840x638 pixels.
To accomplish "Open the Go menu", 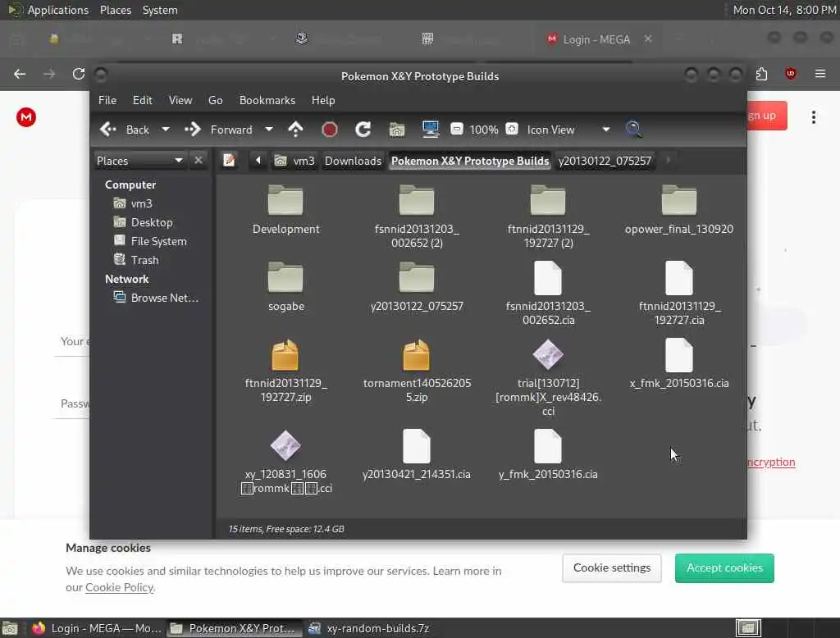I will pyautogui.click(x=216, y=100).
